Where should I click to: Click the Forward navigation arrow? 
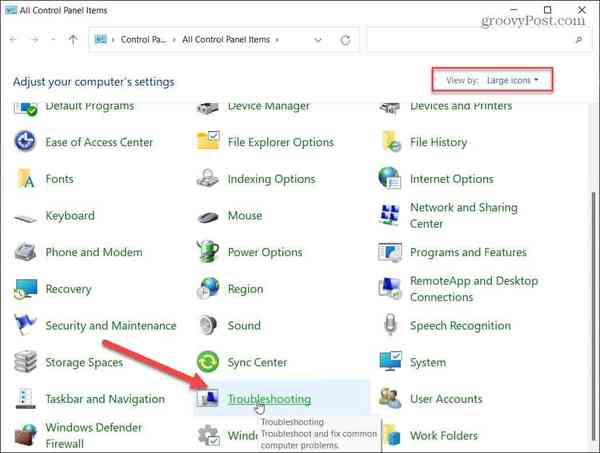(x=35, y=39)
